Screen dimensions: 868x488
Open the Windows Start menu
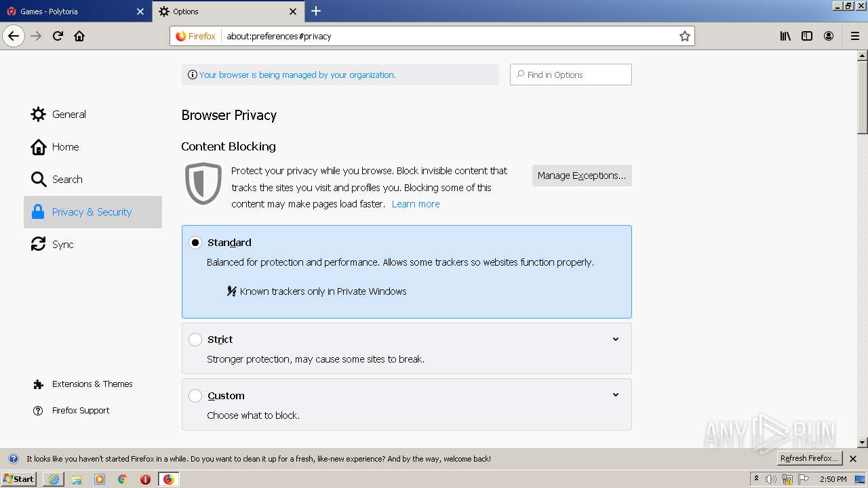coord(19,479)
